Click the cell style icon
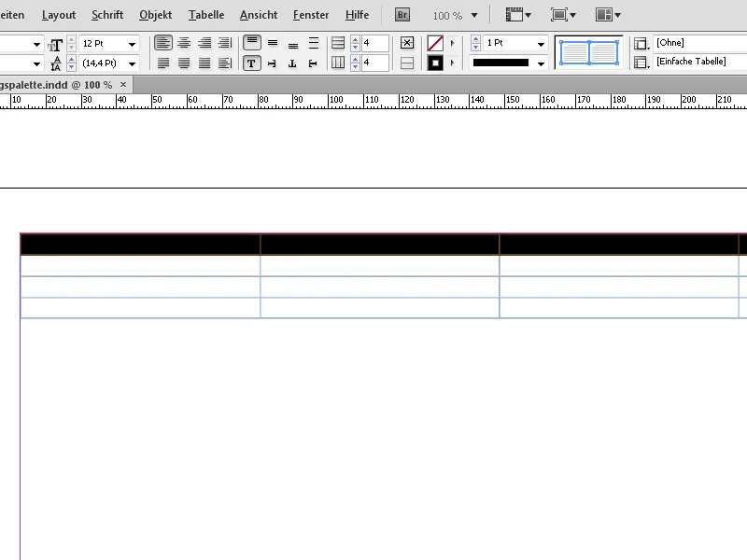The image size is (747, 560). [641, 44]
